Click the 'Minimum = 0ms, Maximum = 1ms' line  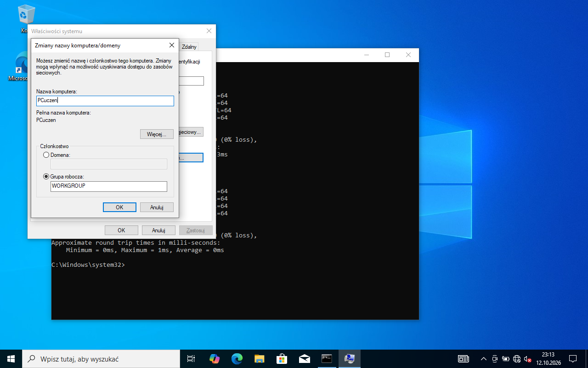pyautogui.click(x=145, y=250)
